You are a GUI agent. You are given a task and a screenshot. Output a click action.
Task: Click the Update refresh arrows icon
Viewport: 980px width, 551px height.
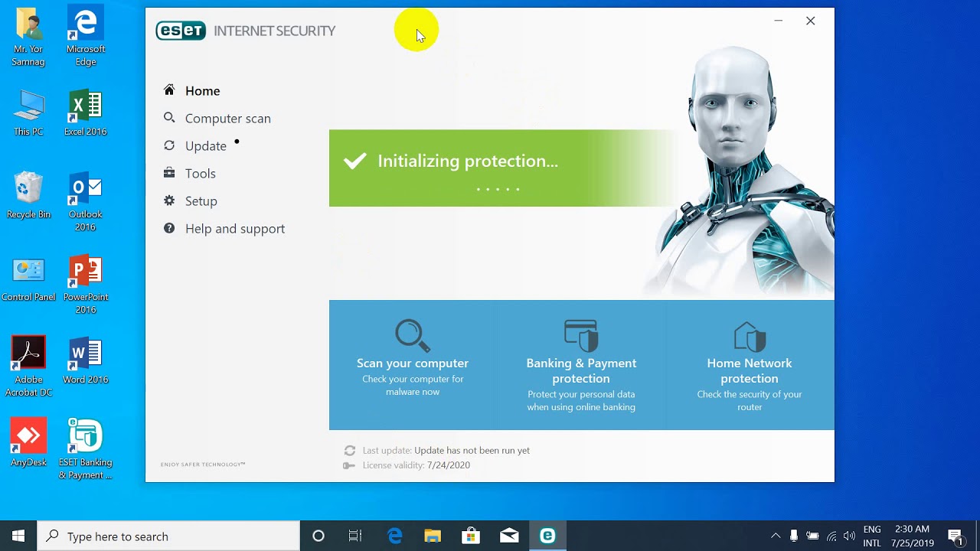click(x=169, y=145)
